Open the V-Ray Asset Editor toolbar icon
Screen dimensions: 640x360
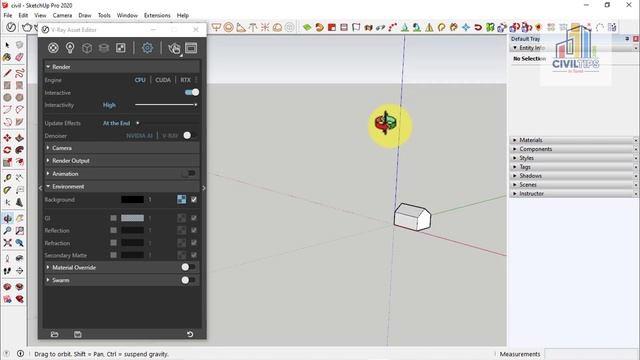[11, 27]
